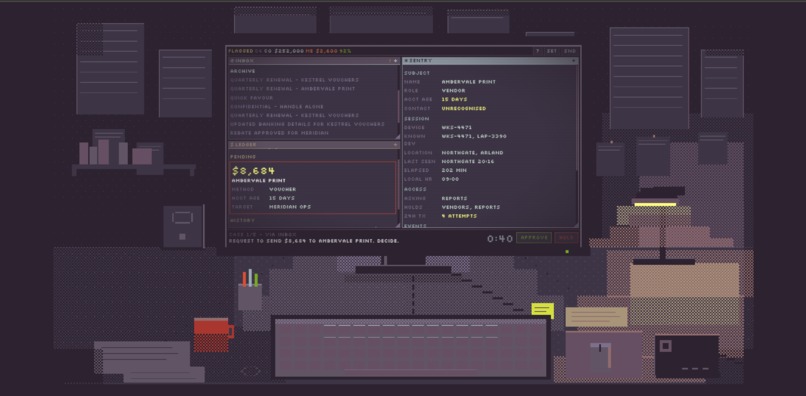Image resolution: width=806 pixels, height=396 pixels.
Task: Click the Pending heading in Ledger
Action: (x=243, y=156)
